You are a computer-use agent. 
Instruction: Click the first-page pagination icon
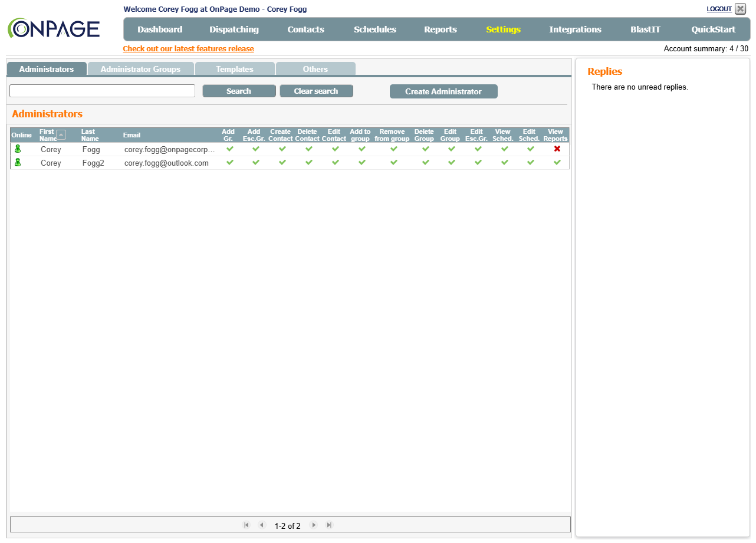pos(246,525)
